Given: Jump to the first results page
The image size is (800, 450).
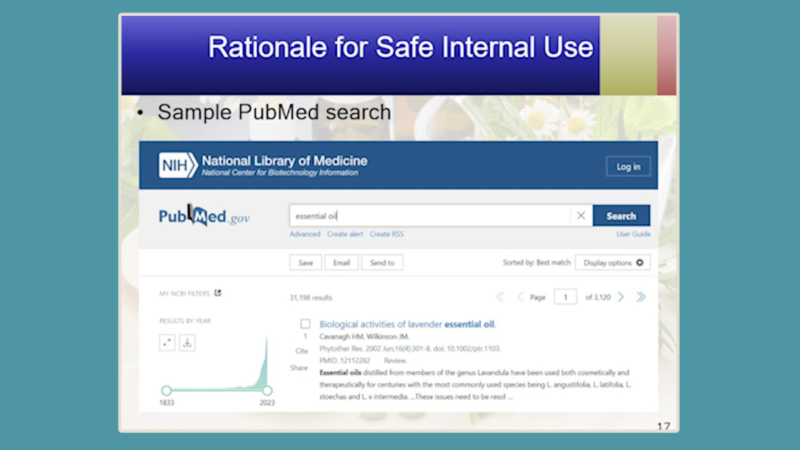Looking at the screenshot, I should coord(500,297).
